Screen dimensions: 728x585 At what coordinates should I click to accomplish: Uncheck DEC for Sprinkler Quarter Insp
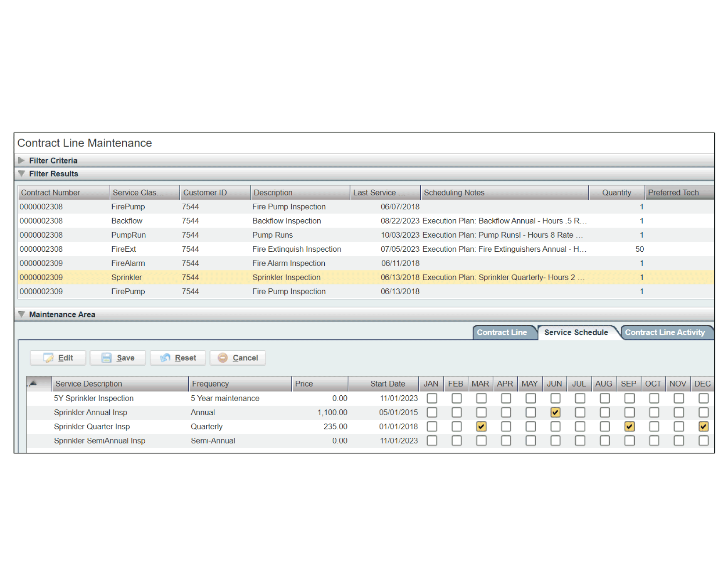(703, 426)
